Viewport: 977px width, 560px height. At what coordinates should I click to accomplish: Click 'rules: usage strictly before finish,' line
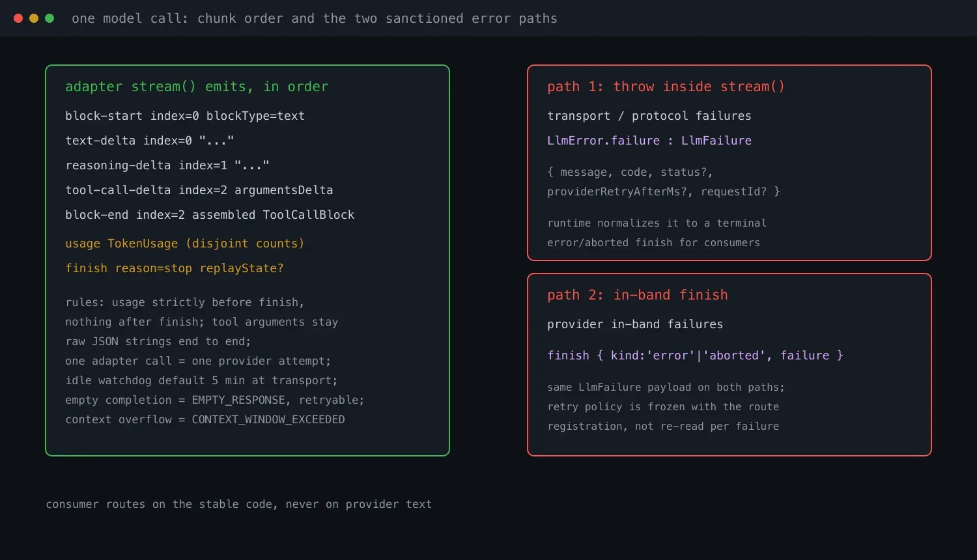click(x=185, y=302)
